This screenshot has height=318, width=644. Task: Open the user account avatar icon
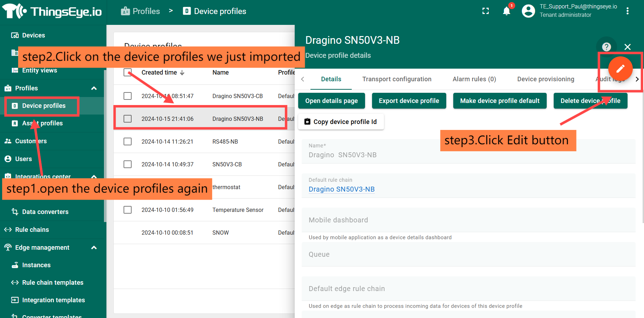pyautogui.click(x=528, y=11)
